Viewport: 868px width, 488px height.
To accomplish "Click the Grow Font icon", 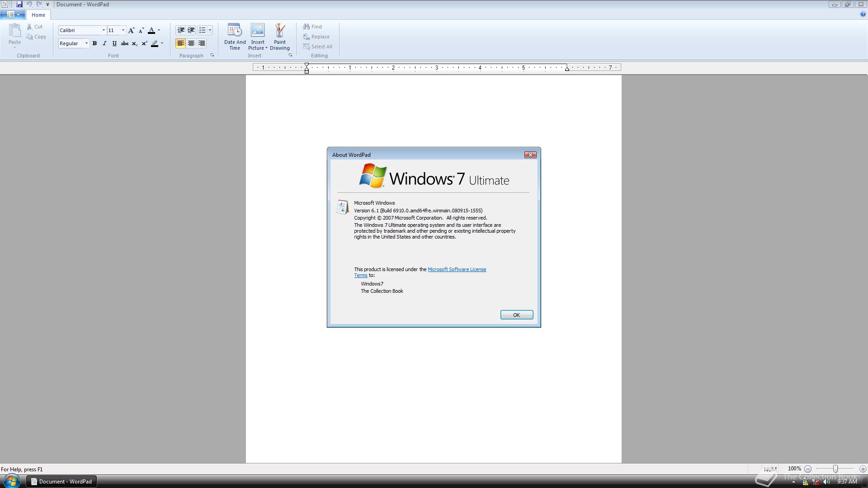I will (x=131, y=30).
